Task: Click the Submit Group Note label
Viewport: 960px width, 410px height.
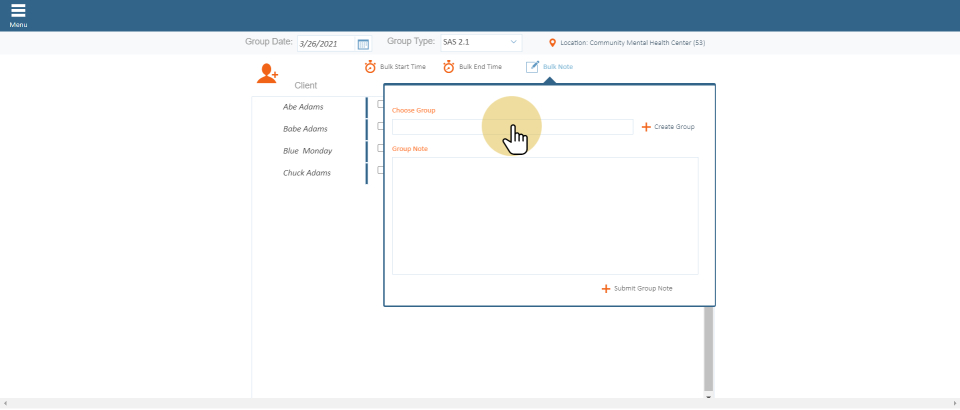Action: (643, 288)
